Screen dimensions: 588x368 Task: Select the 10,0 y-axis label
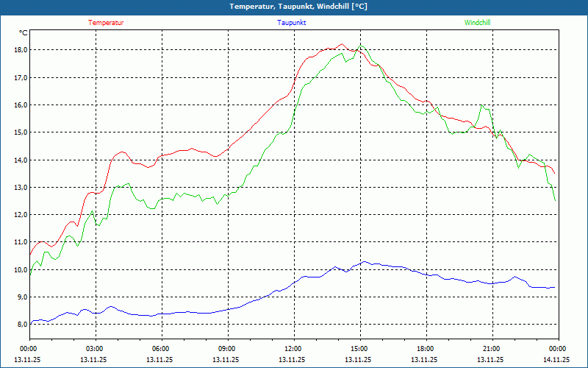click(x=20, y=269)
